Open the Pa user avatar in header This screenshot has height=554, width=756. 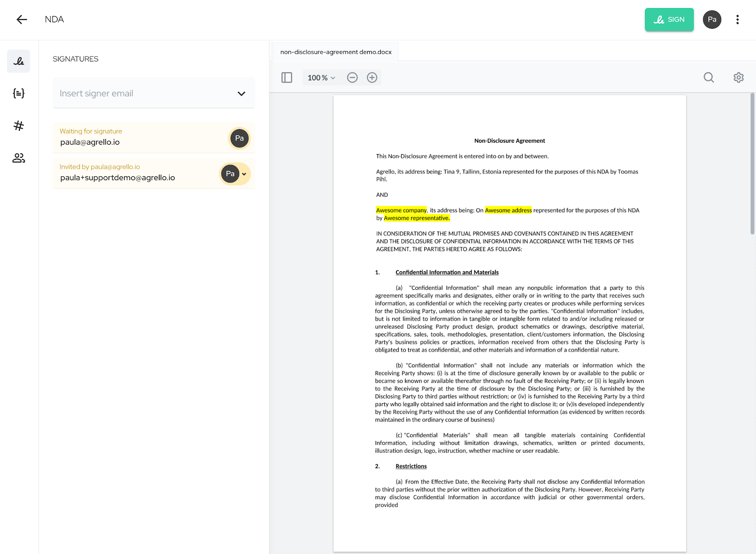[712, 19]
